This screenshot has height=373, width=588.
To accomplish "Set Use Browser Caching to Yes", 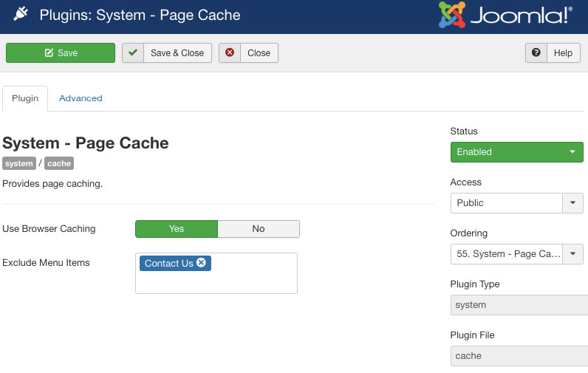I will point(177,229).
